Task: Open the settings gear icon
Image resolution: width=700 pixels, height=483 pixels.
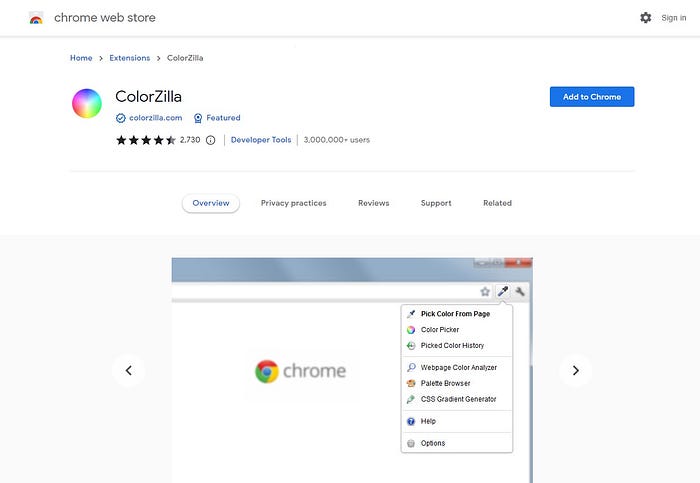Action: tap(646, 18)
